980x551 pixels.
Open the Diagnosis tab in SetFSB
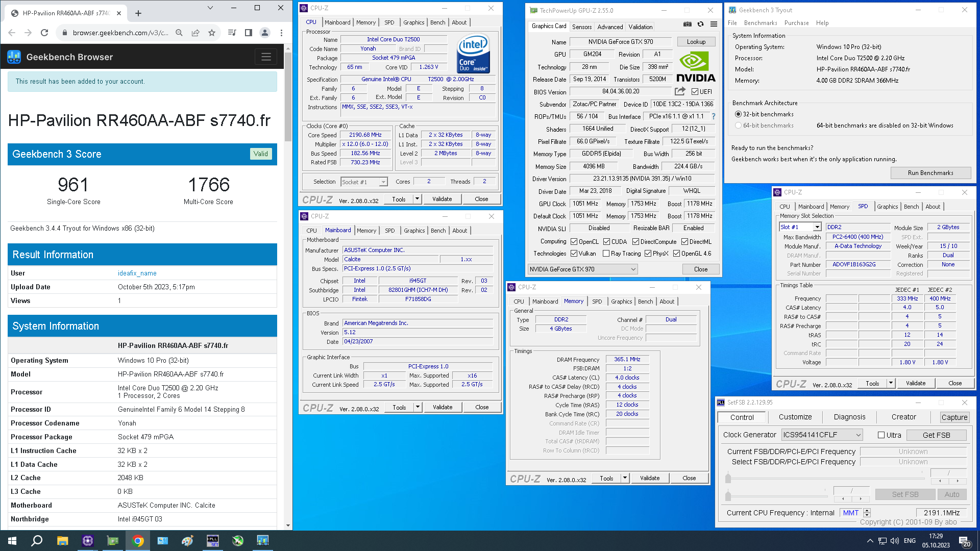pyautogui.click(x=849, y=417)
